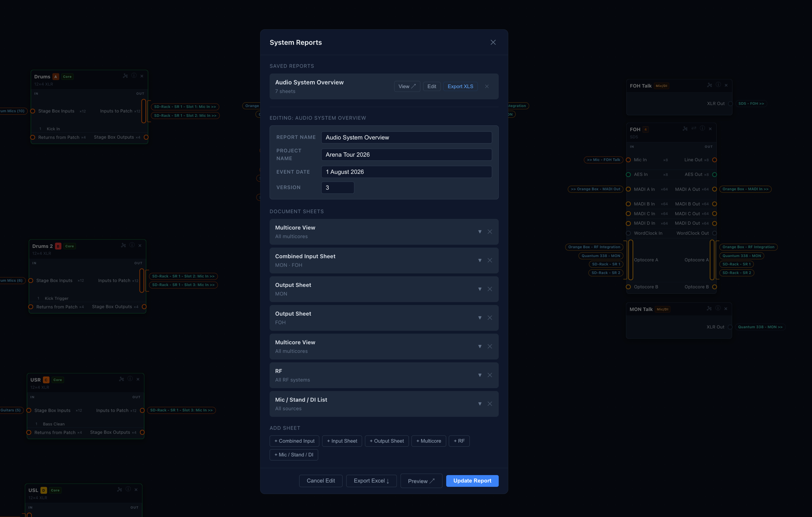This screenshot has width=812, height=517.
Task: Show info for Drums 2 node
Action: (132, 246)
